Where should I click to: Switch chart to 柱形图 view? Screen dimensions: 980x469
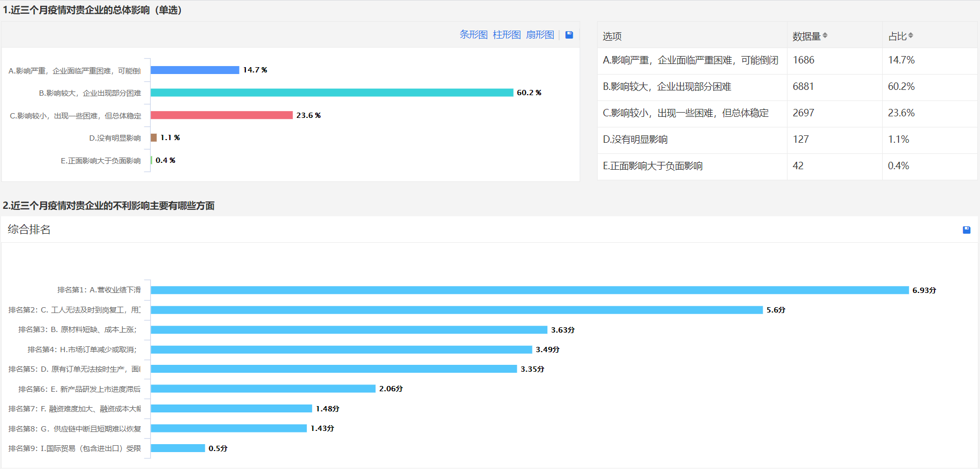click(507, 35)
